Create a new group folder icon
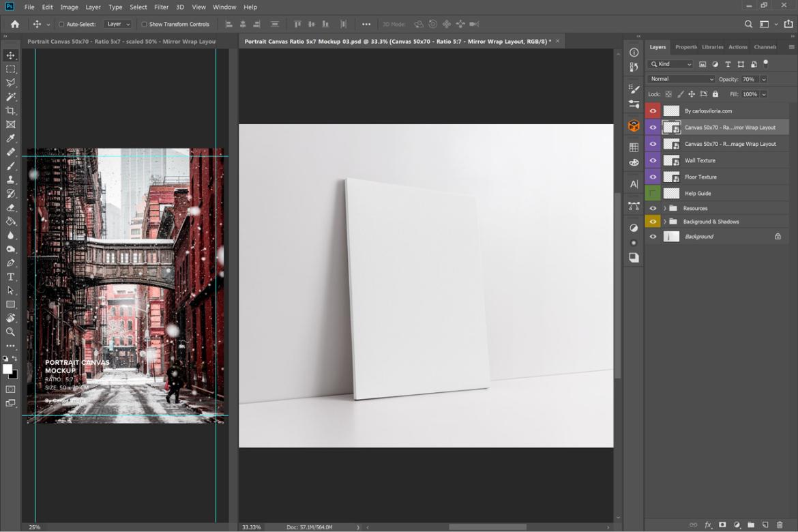798x532 pixels. click(x=751, y=525)
